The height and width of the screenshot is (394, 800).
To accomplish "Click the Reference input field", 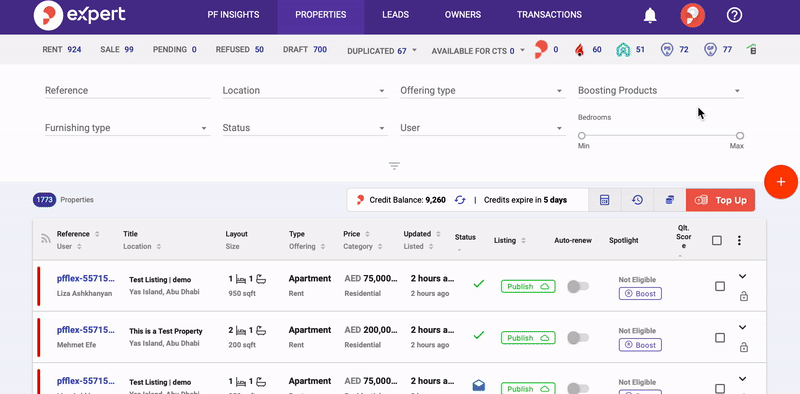I will click(128, 90).
